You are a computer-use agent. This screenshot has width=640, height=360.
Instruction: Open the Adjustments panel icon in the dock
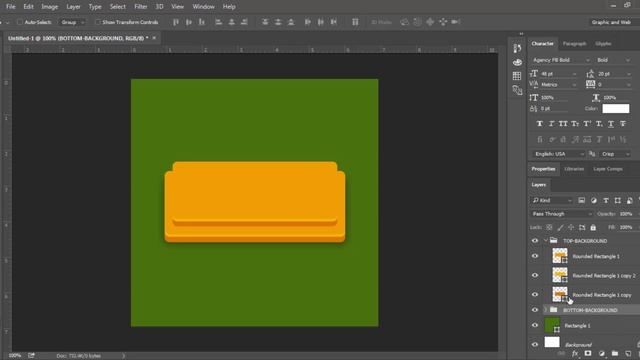tap(517, 90)
